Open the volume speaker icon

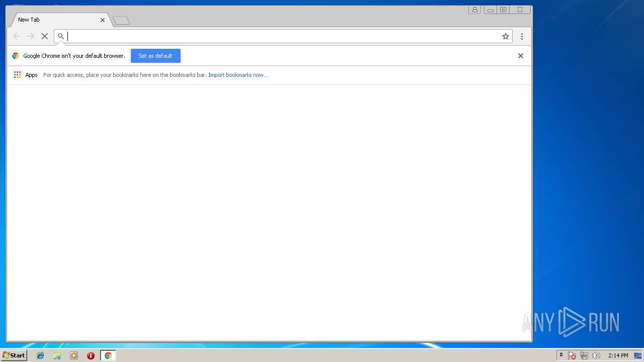coord(596,355)
